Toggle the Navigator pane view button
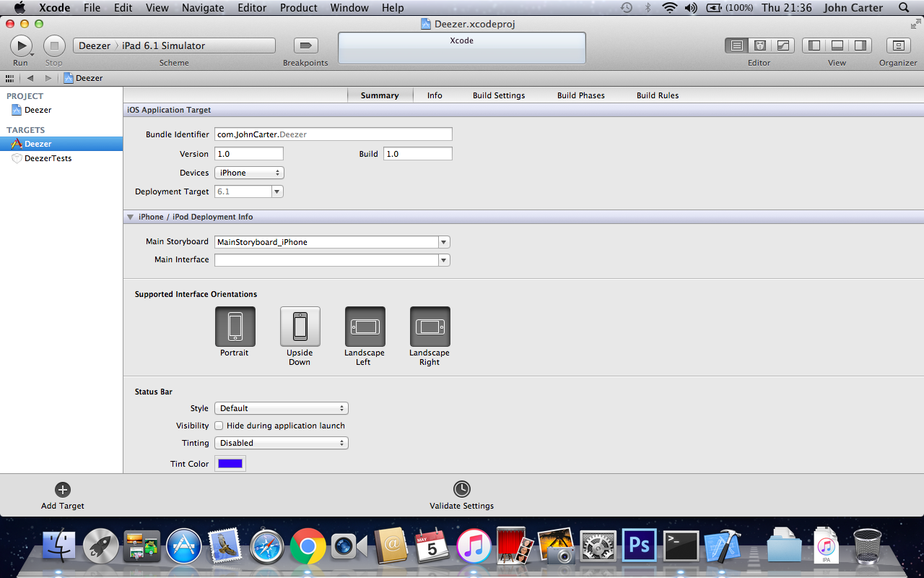Image resolution: width=924 pixels, height=578 pixels. [814, 46]
